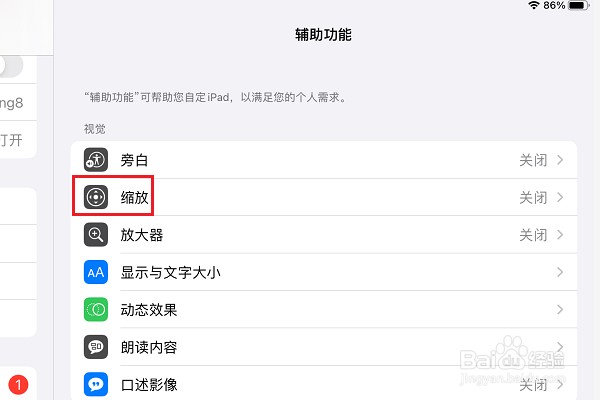
Task: Select the 打开 item in sidebar
Action: [11, 140]
